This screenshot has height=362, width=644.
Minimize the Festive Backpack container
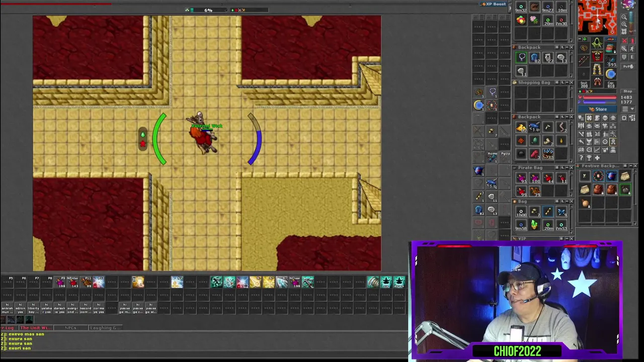630,166
